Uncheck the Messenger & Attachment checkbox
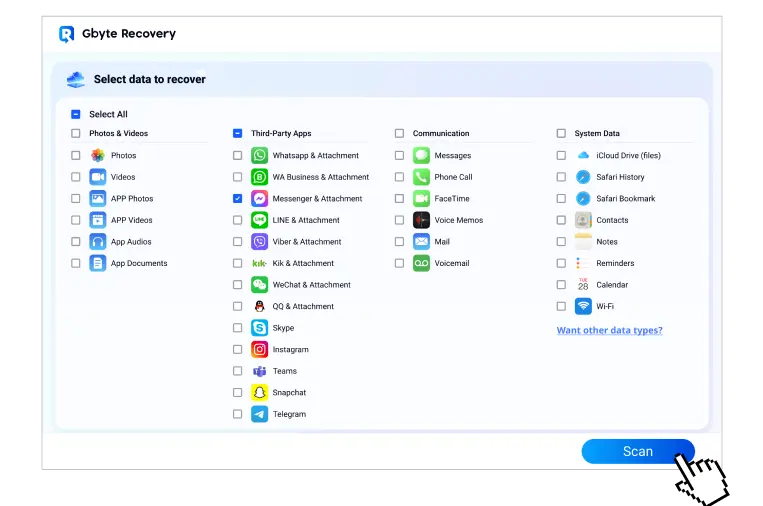The image size is (763, 506). click(237, 199)
